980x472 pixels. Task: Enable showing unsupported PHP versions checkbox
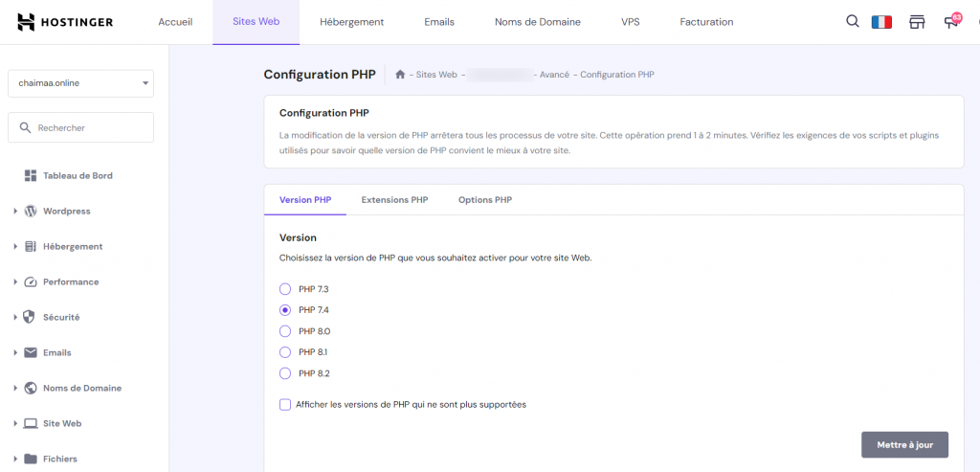click(x=285, y=404)
